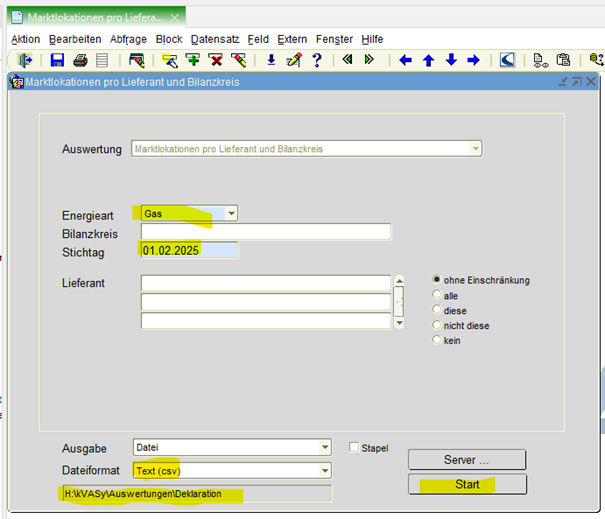Click the blue up arrow previous record icon
605x519 pixels.
[x=428, y=61]
